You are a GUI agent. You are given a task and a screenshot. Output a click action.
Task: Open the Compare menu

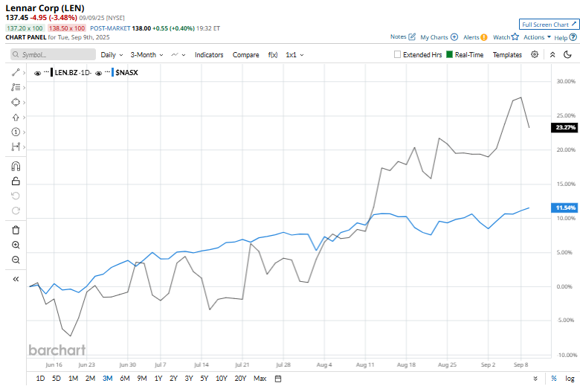click(245, 55)
